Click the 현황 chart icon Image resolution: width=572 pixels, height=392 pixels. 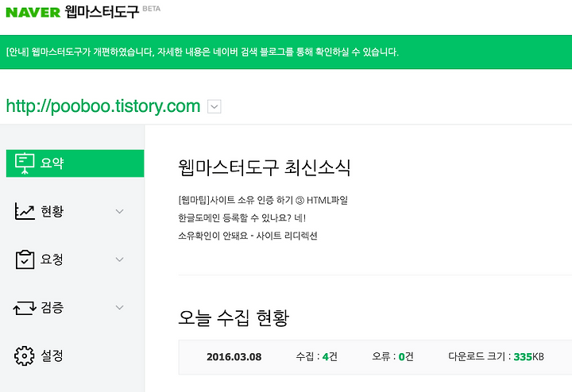pyautogui.click(x=25, y=211)
